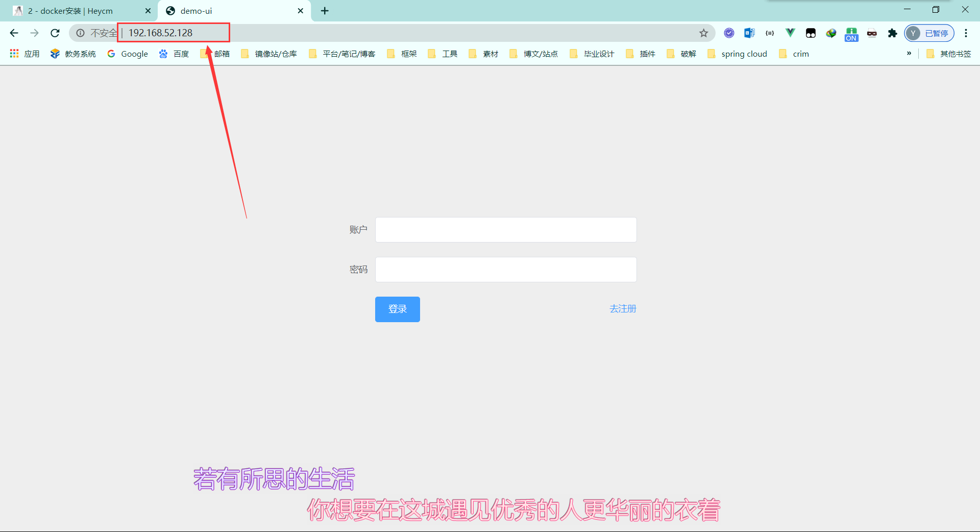Image resolution: width=980 pixels, height=532 pixels.
Task: Open the 应用 apps shortcut
Action: pyautogui.click(x=24, y=53)
